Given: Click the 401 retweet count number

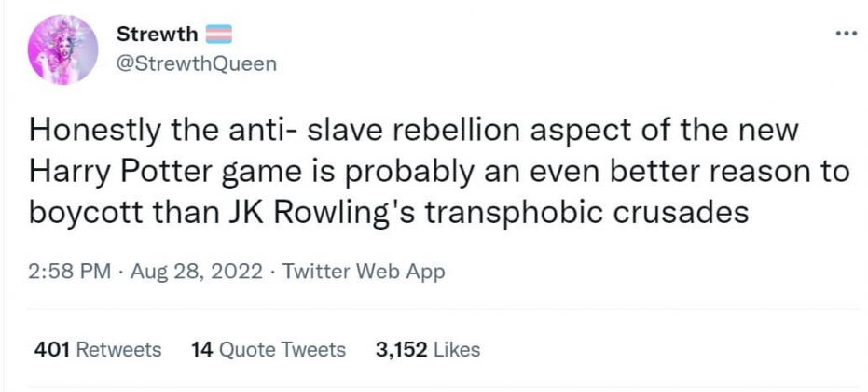Looking at the screenshot, I should 52,350.
